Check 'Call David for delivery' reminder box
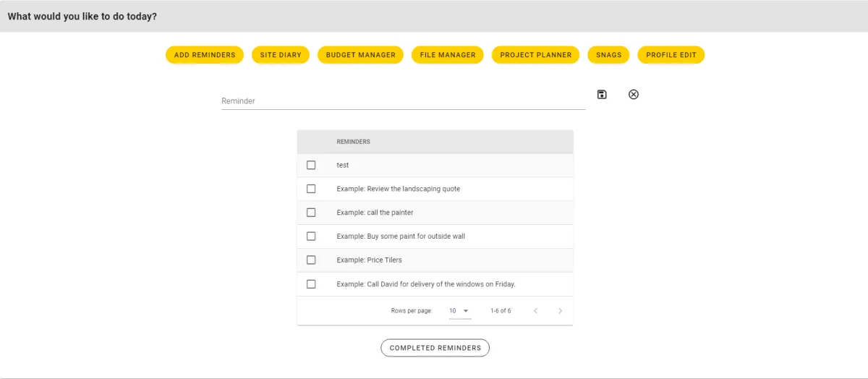868x379 pixels. (311, 284)
